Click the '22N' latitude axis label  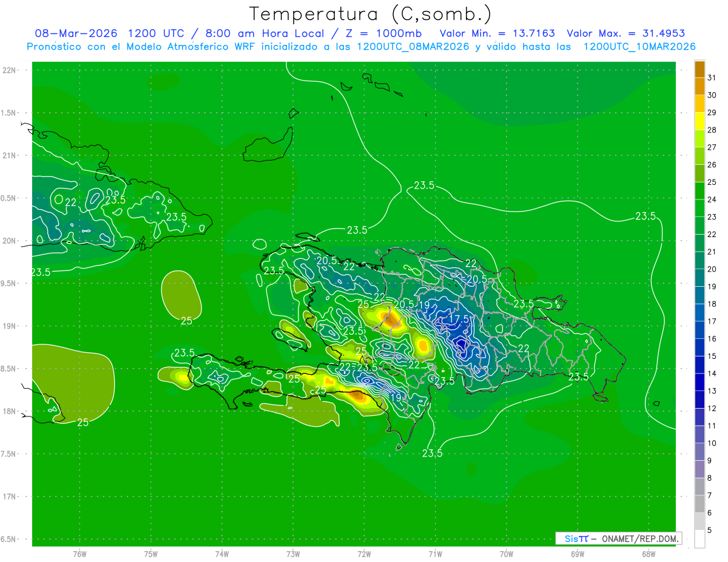click(8, 70)
